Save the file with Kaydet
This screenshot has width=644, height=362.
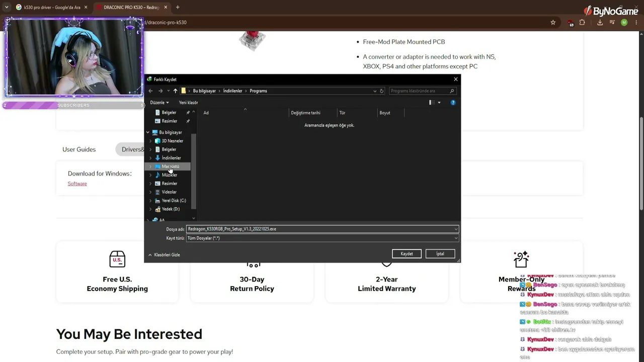click(x=407, y=254)
